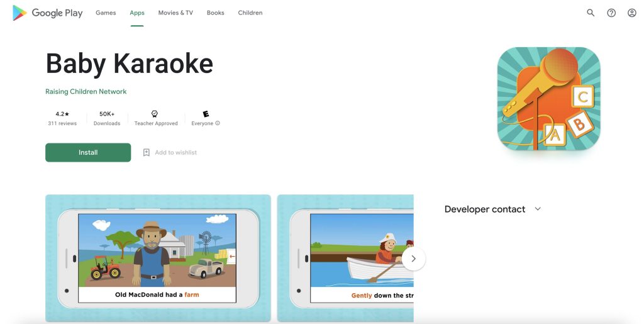The height and width of the screenshot is (324, 644).
Task: Click the 311 reviews text
Action: (x=62, y=123)
